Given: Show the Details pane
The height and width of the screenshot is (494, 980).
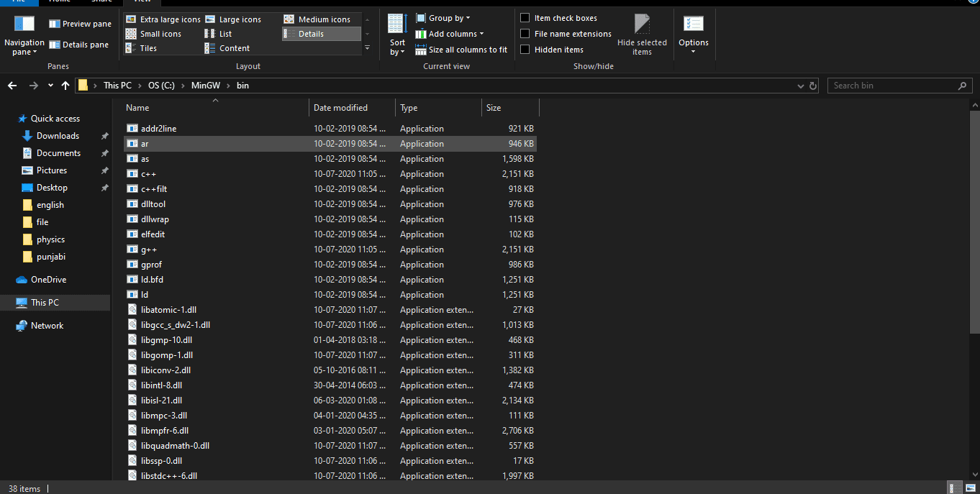Looking at the screenshot, I should coord(79,44).
